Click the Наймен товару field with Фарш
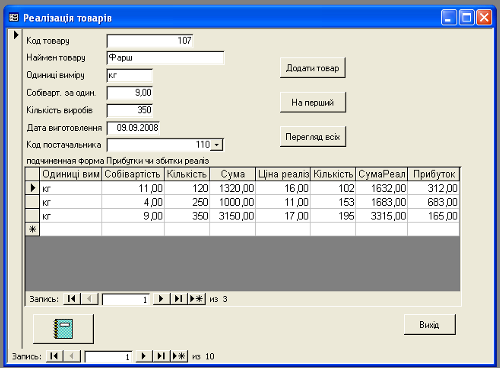Screen dimensions: 500x368 tap(166, 58)
